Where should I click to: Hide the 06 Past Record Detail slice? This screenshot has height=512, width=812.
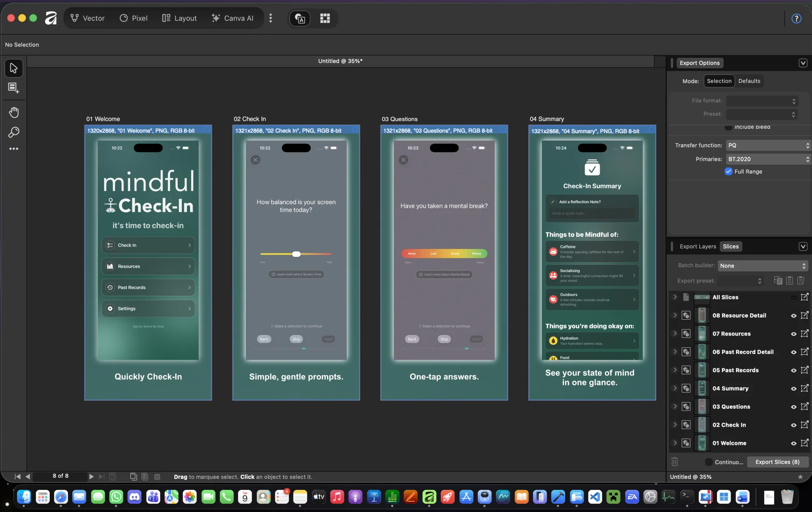(x=793, y=352)
